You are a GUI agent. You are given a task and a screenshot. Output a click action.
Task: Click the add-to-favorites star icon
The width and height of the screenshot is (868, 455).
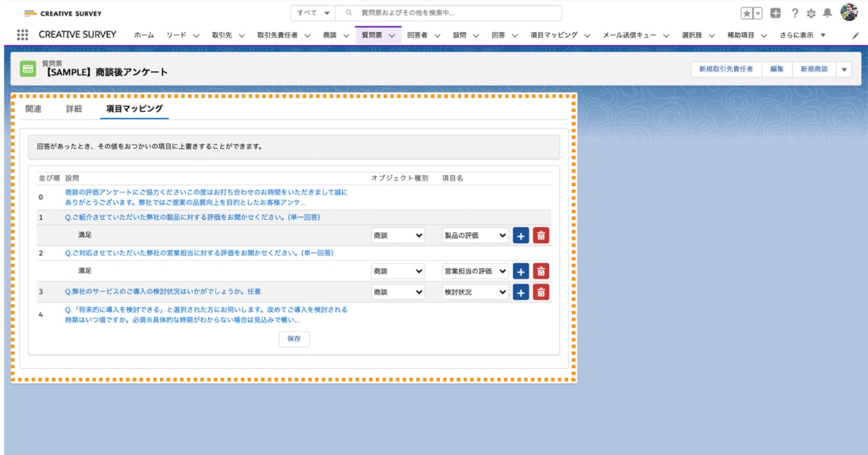coord(746,13)
